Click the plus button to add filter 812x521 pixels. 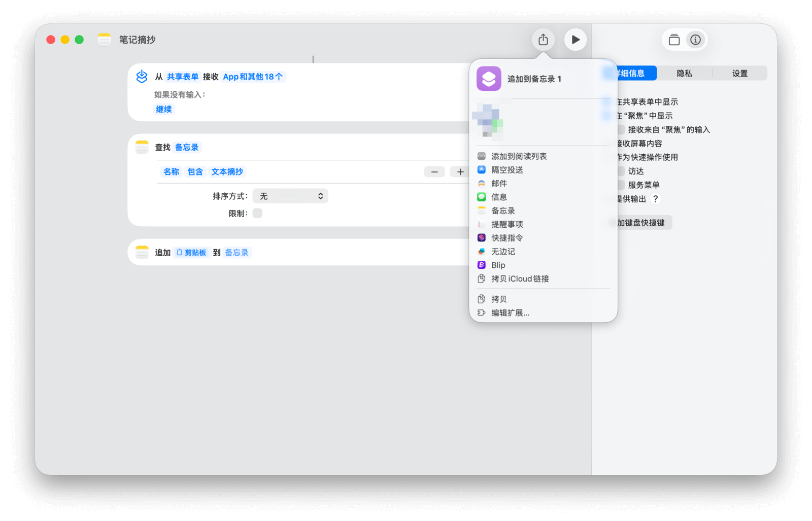coord(460,172)
